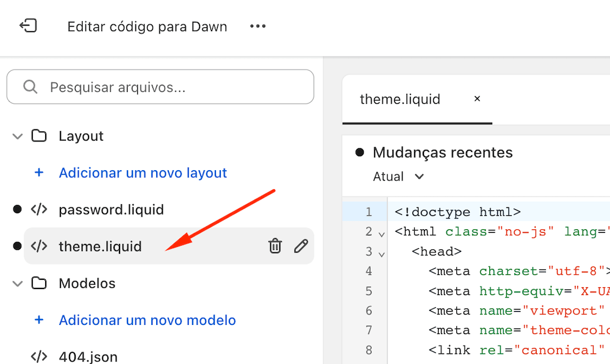Open password.liquid file
Viewport: 610px width, 364px height.
[111, 210]
